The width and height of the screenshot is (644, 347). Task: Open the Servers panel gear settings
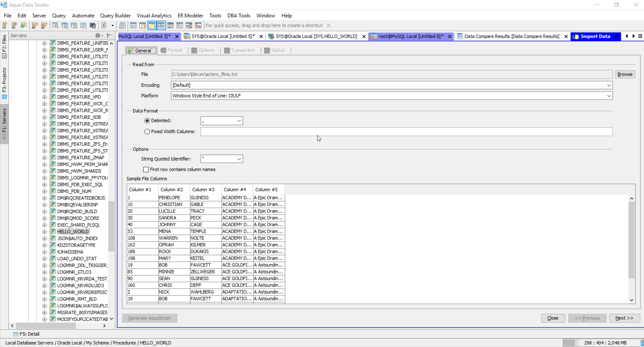pos(98,35)
